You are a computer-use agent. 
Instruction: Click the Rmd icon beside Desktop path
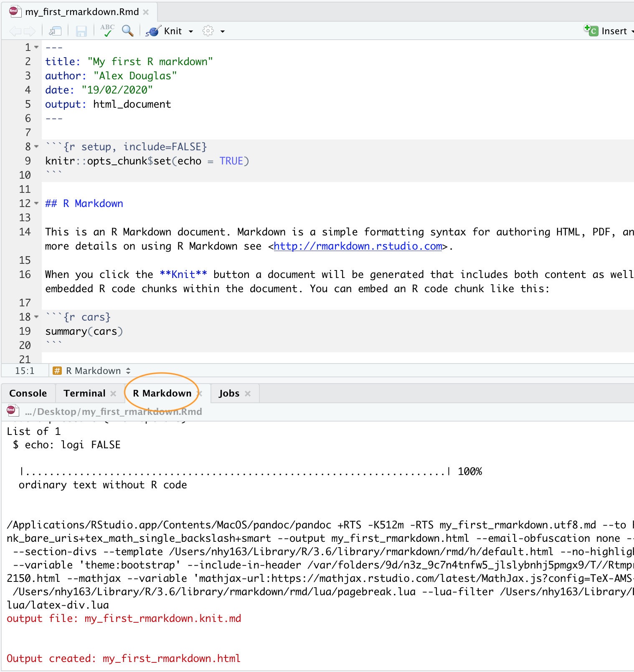pyautogui.click(x=12, y=411)
